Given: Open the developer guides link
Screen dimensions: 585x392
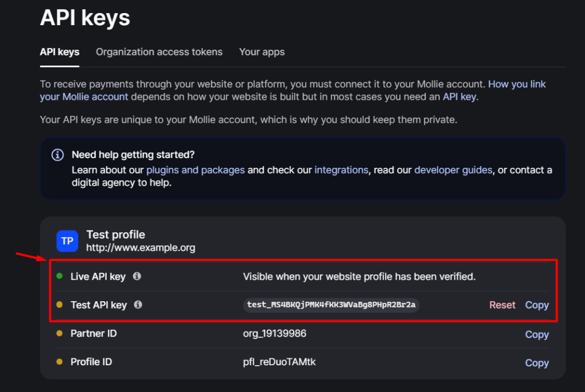Looking at the screenshot, I should pos(453,170).
